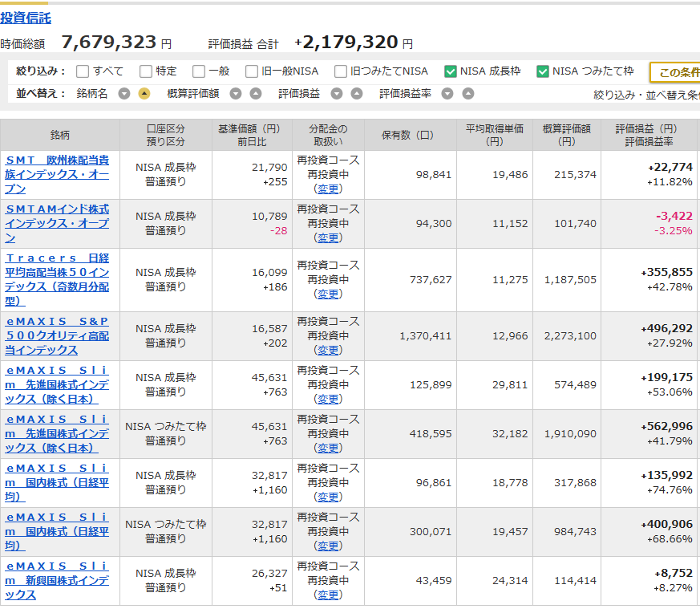Uncheck the NISA つみたて枠 filter checkbox
700x609 pixels.
coord(542,71)
